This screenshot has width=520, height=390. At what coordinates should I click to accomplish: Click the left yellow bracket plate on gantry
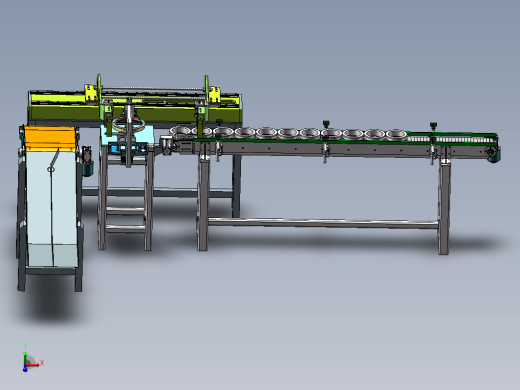tap(90, 92)
